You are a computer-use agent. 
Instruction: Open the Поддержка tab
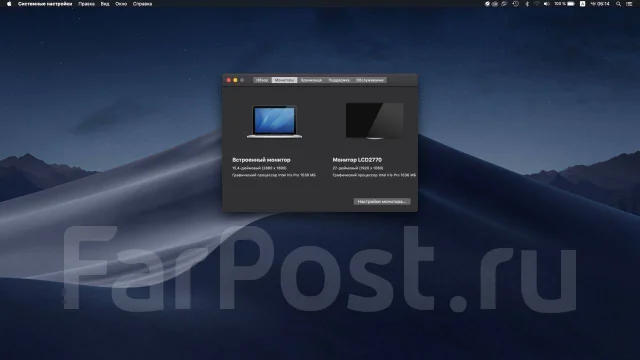pos(339,80)
